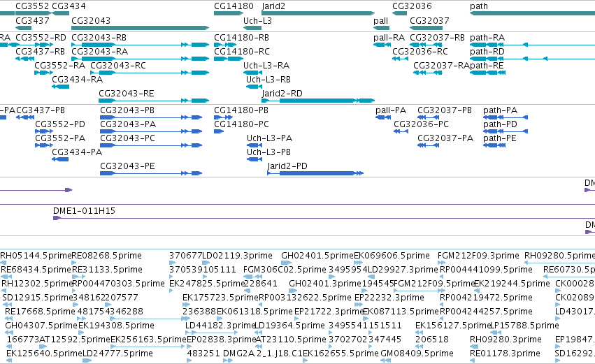Screen dimensions: 595x364
Task: Click the CG32036 gene label
Action: [412, 6]
